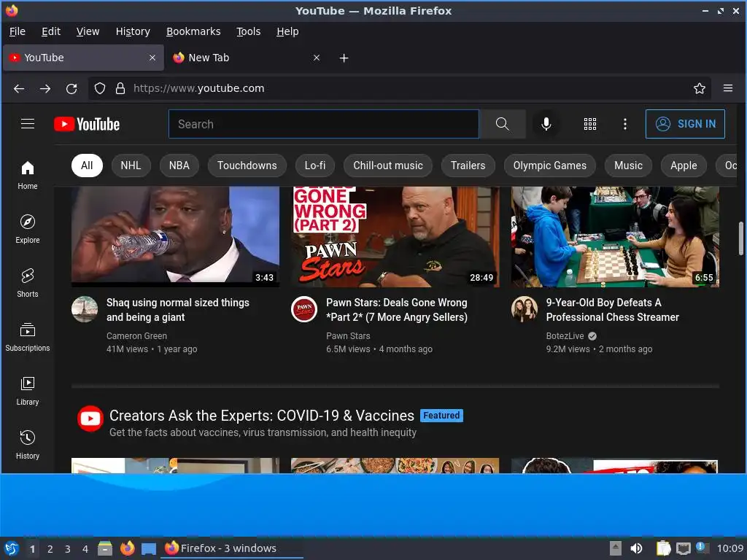
Task: Open a new tab with plus button
Action: pyautogui.click(x=344, y=58)
